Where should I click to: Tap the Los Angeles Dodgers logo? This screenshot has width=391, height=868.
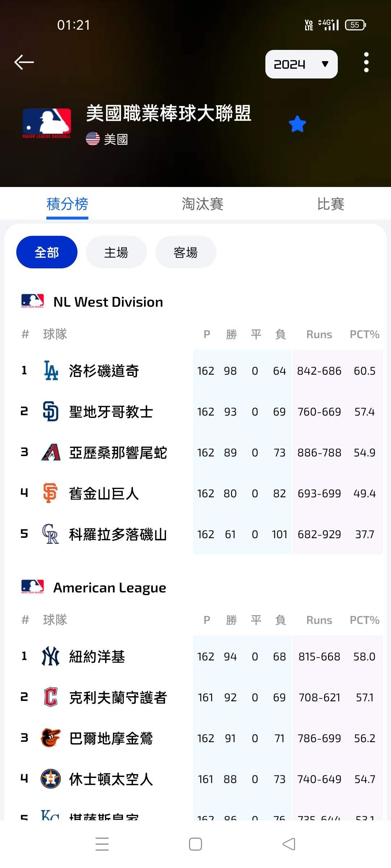[51, 370]
